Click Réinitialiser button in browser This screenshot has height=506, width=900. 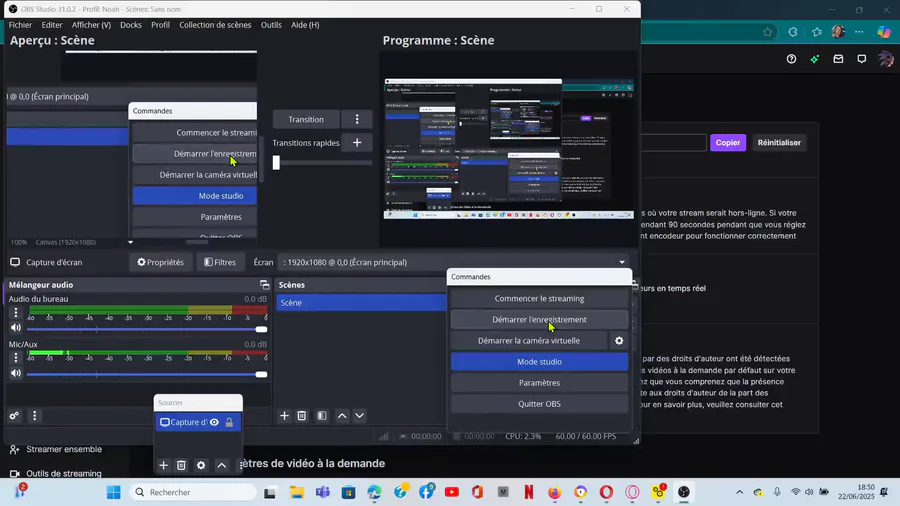click(x=779, y=142)
